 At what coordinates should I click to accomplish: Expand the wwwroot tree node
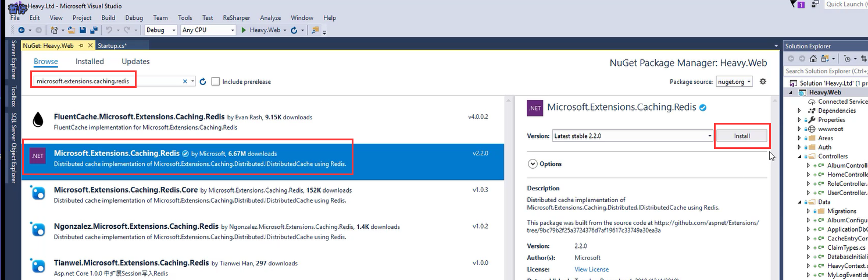(x=799, y=129)
